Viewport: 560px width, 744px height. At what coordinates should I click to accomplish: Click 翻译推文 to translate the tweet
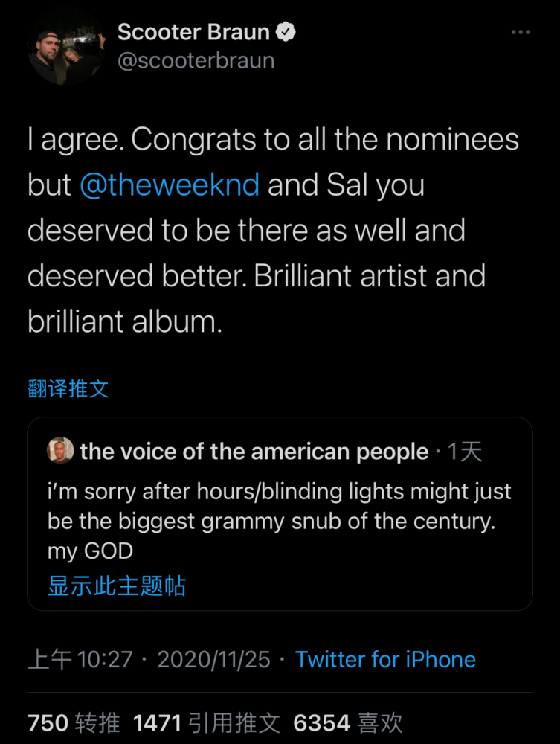(68, 388)
